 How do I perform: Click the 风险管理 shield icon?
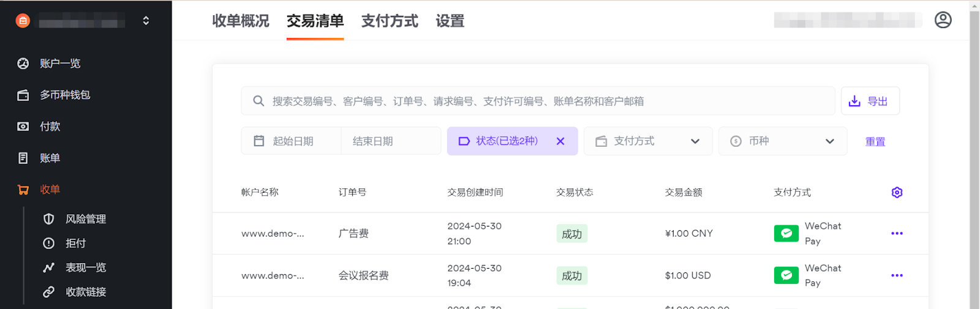point(49,219)
